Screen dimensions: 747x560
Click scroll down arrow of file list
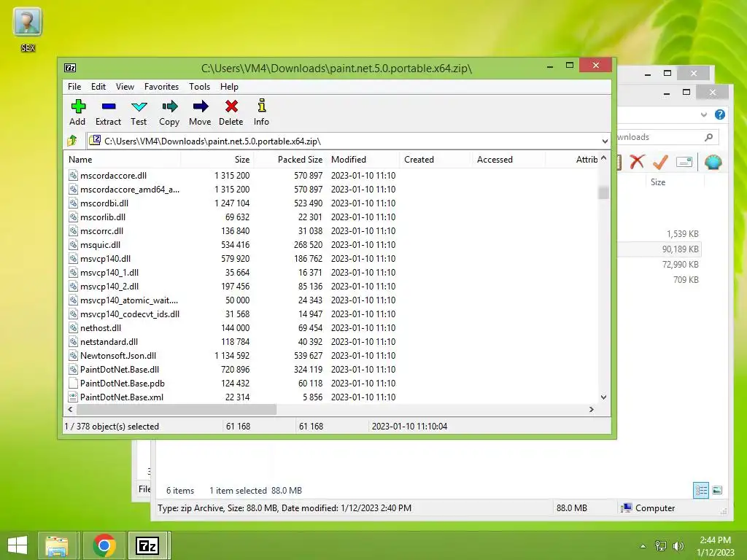(x=603, y=397)
